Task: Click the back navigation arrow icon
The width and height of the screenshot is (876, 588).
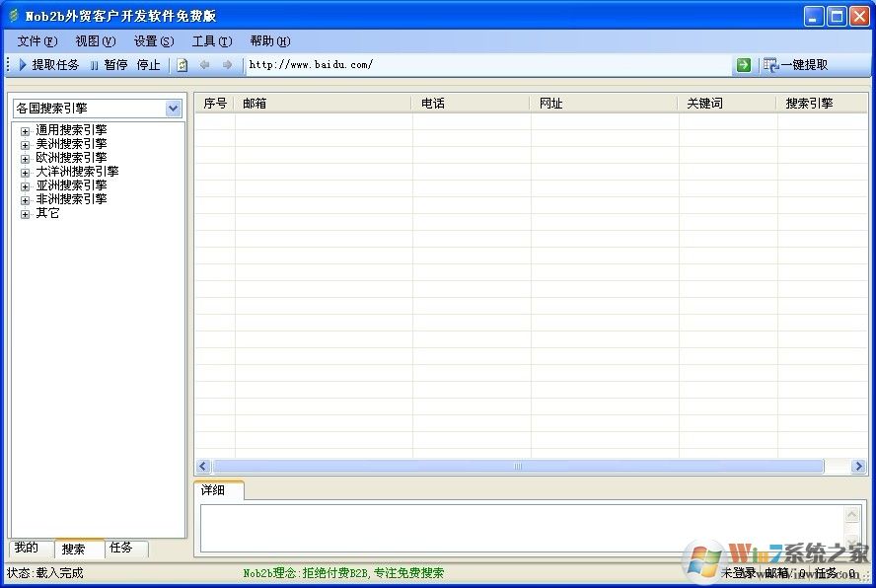Action: (x=204, y=65)
